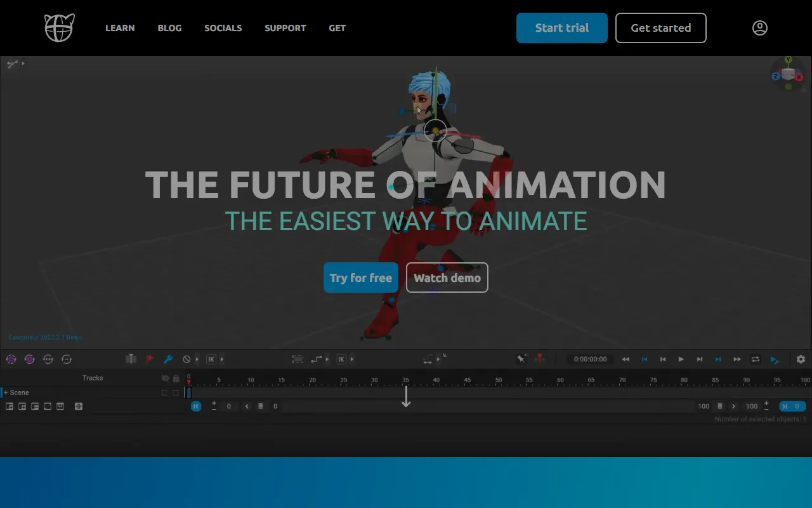Expand the Scene track with the plus sign
Screen dimensions: 812x508
[6, 392]
